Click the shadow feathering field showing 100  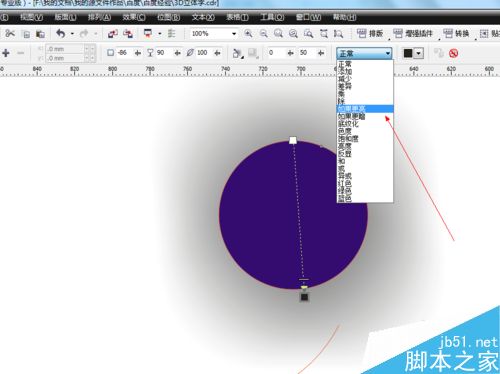click(203, 53)
